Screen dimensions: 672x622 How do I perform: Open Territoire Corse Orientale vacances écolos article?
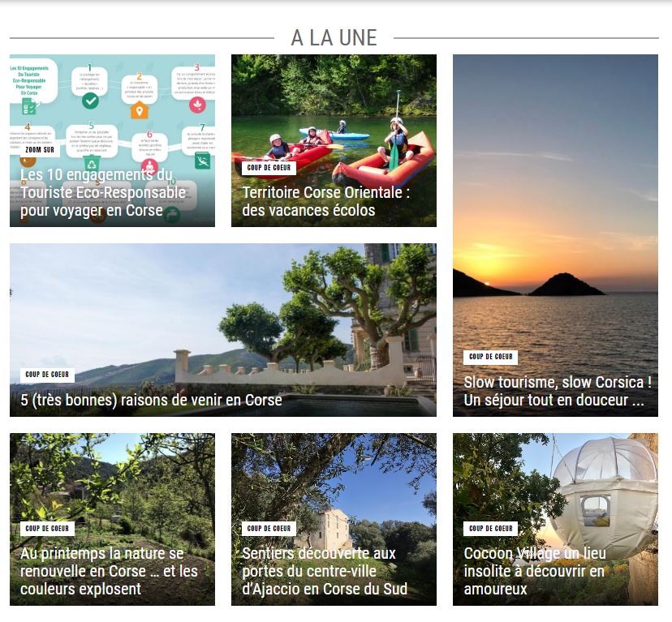click(x=325, y=201)
